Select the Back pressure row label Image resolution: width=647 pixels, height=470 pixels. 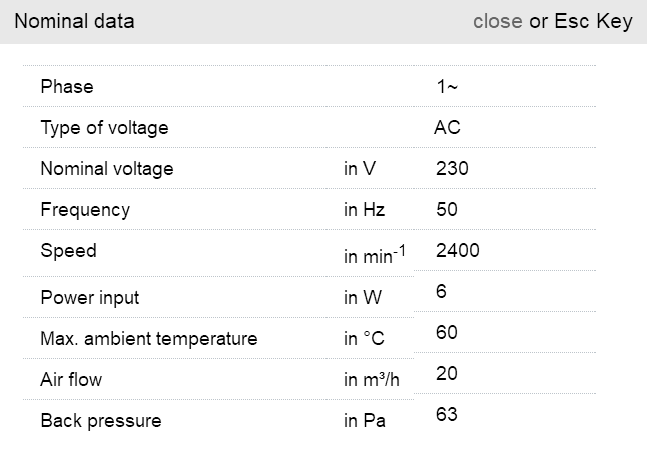coord(101,421)
